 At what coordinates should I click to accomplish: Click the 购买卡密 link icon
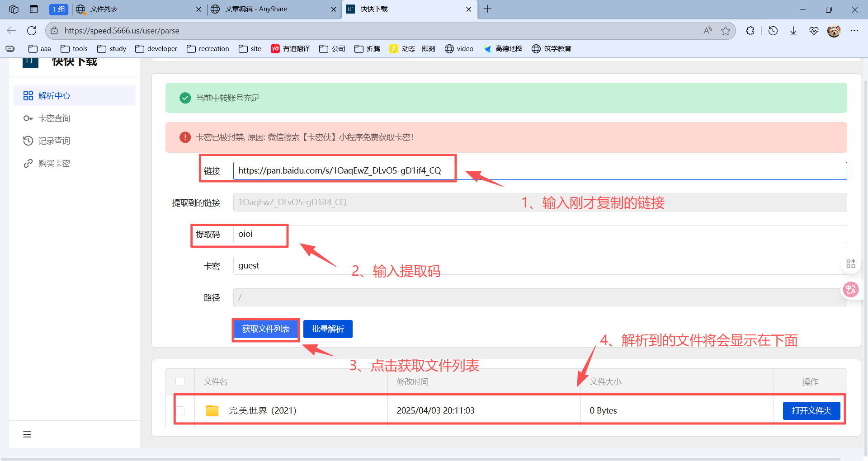click(x=28, y=164)
